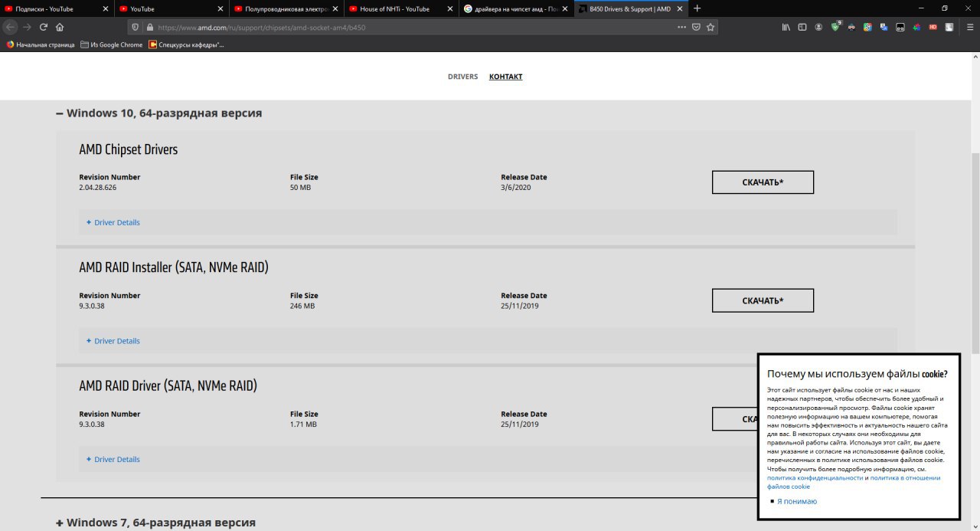Open the Firefox hamburger menu
The image size is (980, 531).
970,27
